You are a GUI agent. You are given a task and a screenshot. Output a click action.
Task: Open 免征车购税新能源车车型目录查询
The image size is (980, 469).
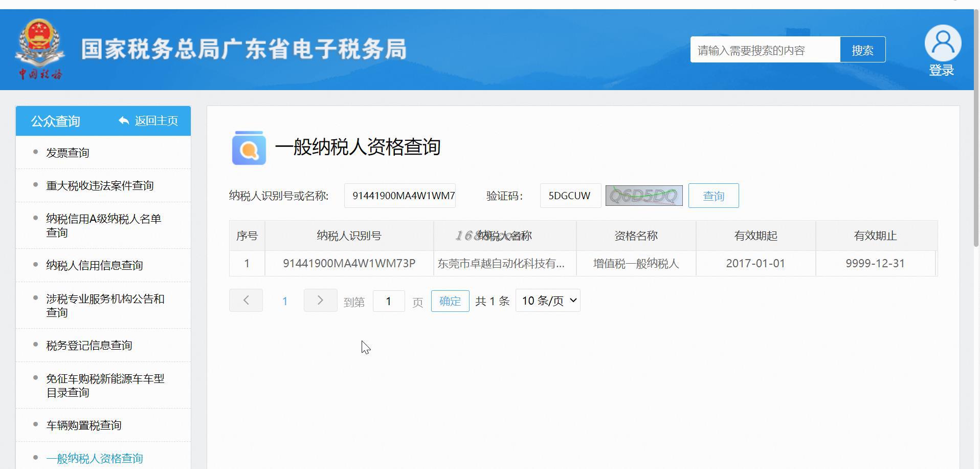pyautogui.click(x=105, y=385)
